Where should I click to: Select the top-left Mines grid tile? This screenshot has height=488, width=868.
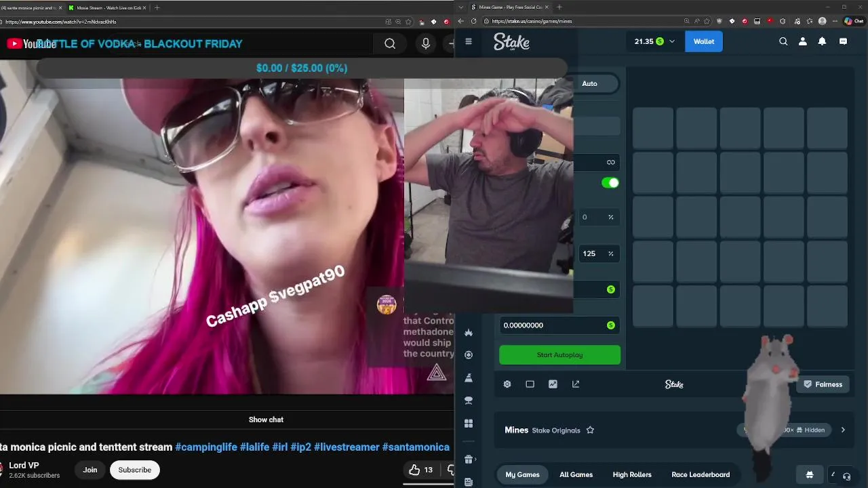pyautogui.click(x=653, y=128)
